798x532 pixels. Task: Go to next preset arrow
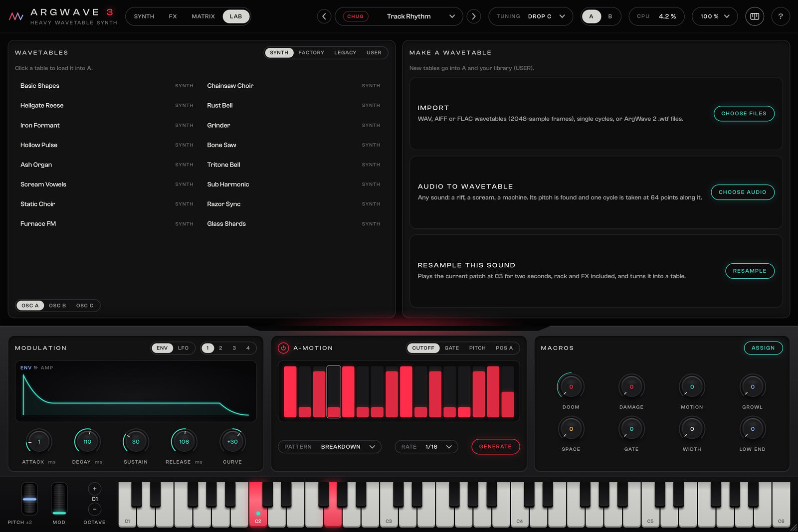(x=474, y=16)
